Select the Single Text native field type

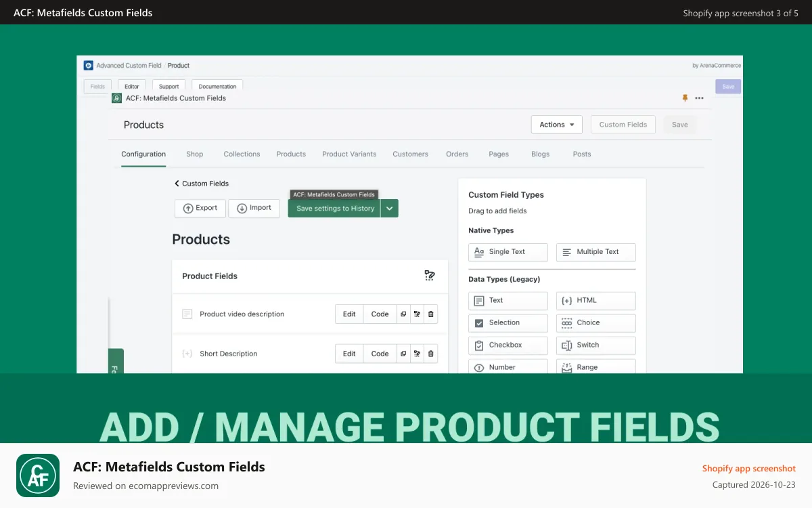(x=508, y=252)
